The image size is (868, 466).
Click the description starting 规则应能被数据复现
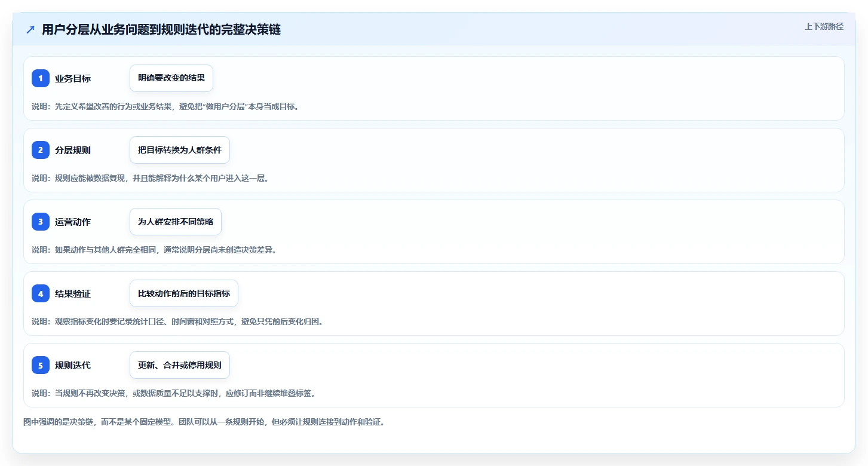[151, 178]
